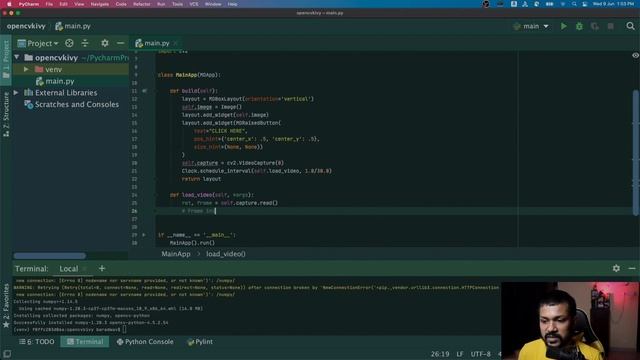Click the run gutter arrow beside the __main__ line
640x360 pixels.
click(144, 235)
